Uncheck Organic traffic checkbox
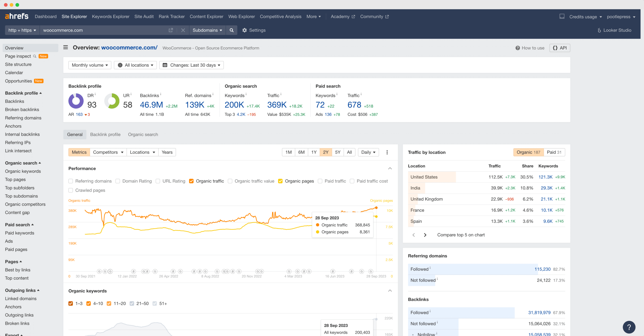The width and height of the screenshot is (644, 336). coord(191,181)
